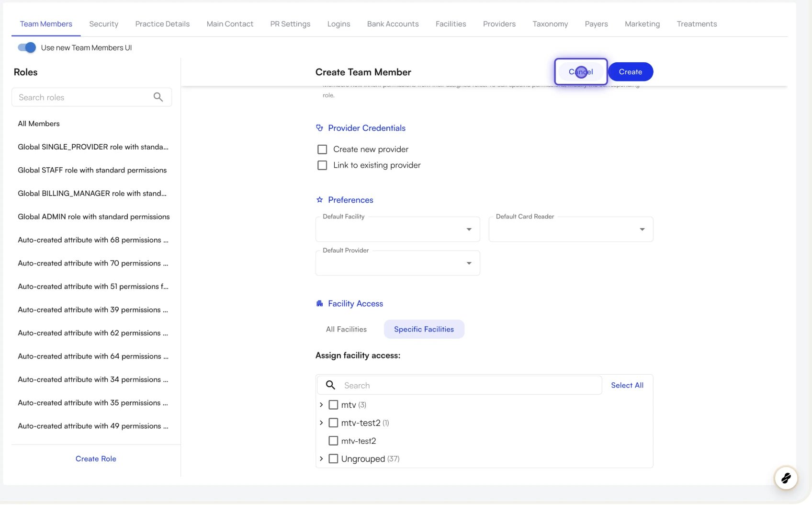Click the facility Search input field
Screen dimensions: 812x505
coord(459,385)
